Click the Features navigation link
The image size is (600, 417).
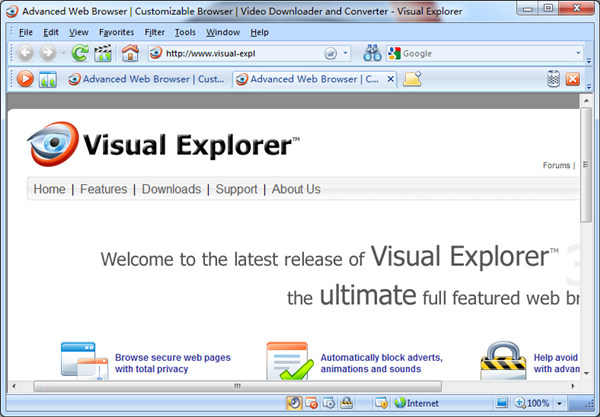103,189
